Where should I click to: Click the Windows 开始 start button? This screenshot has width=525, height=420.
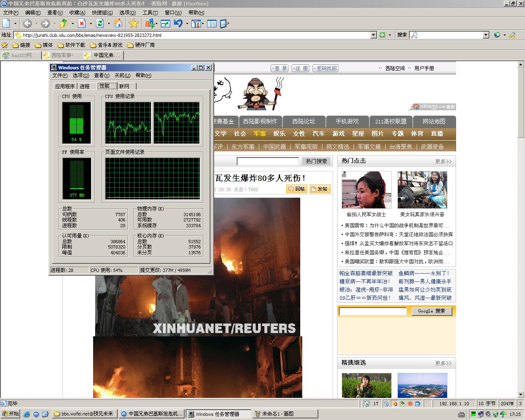click(11, 414)
